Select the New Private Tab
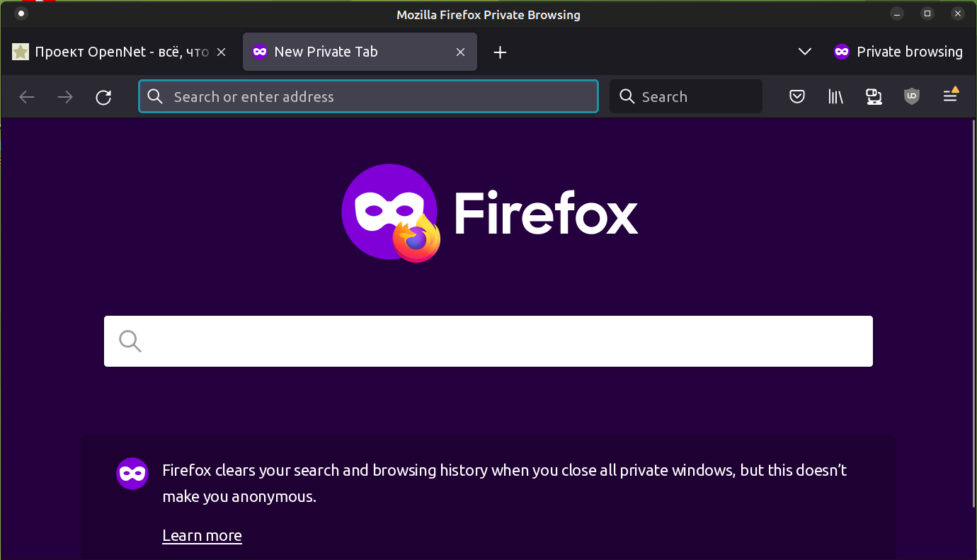The height and width of the screenshot is (560, 977). [360, 52]
